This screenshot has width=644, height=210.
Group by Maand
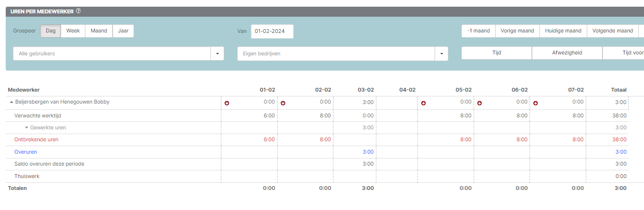pyautogui.click(x=99, y=31)
